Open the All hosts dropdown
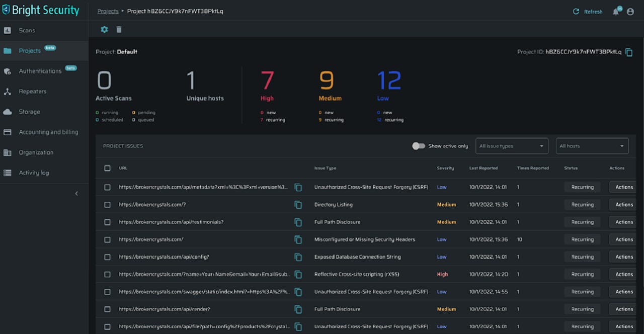Image resolution: width=644 pixels, height=334 pixels. coord(592,145)
